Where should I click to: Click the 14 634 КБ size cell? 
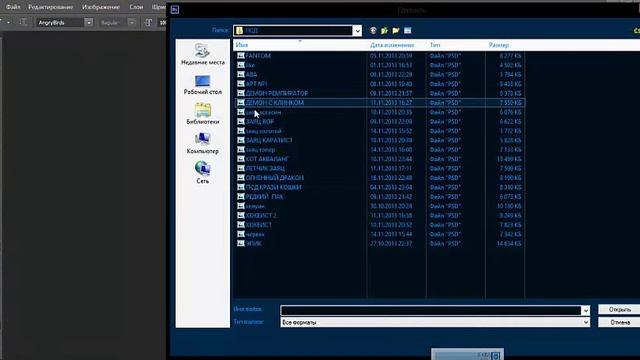[x=510, y=243]
